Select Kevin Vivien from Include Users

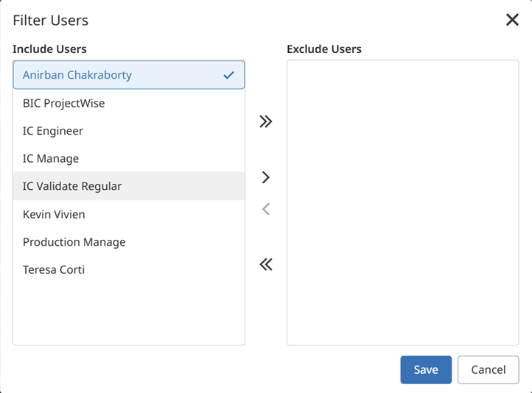tap(54, 214)
